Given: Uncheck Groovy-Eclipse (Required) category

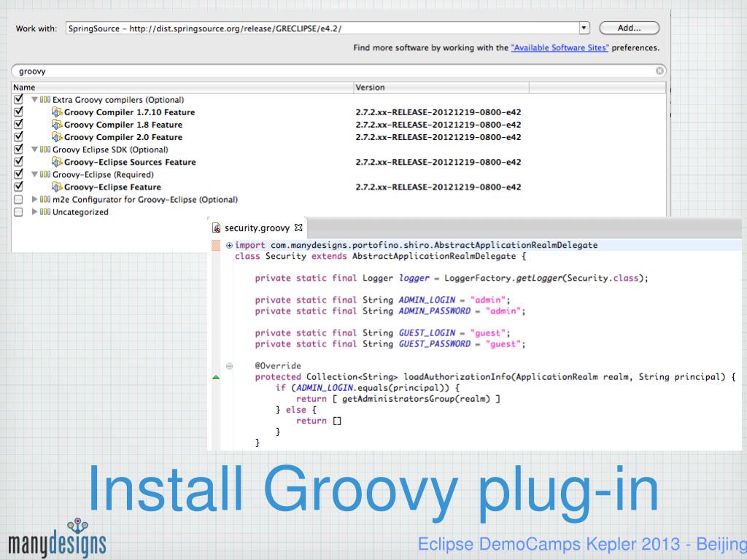Looking at the screenshot, I should (x=18, y=174).
